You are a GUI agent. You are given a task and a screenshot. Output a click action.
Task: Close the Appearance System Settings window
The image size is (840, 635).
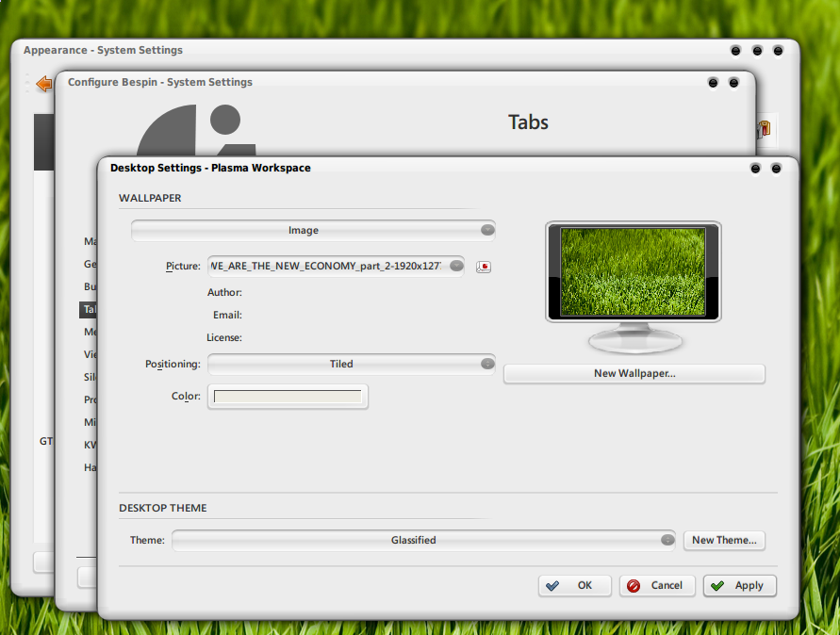click(778, 51)
